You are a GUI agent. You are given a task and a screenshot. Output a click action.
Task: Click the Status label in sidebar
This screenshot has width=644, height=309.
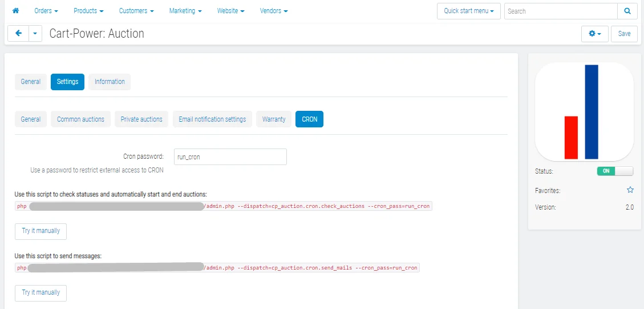(x=544, y=171)
